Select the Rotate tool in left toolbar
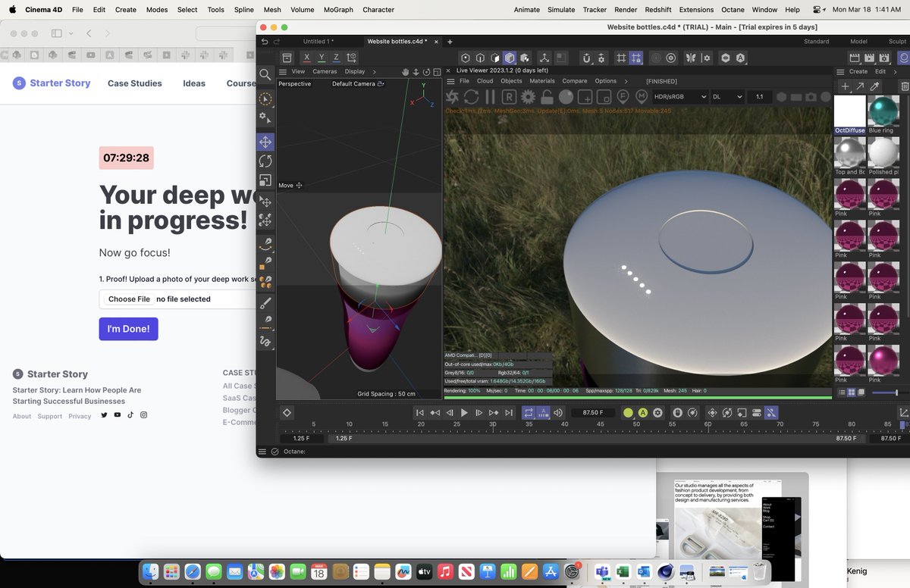The height and width of the screenshot is (588, 910). [x=265, y=161]
